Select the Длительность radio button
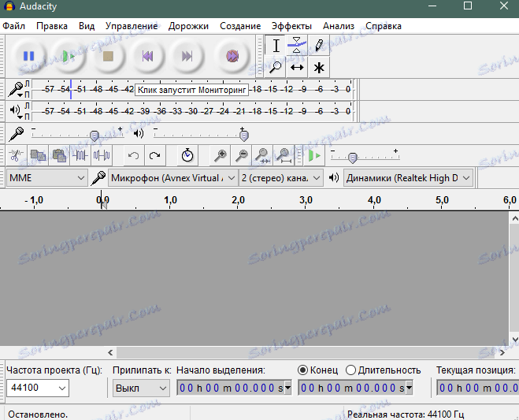The height and width of the screenshot is (420, 519). pyautogui.click(x=350, y=370)
